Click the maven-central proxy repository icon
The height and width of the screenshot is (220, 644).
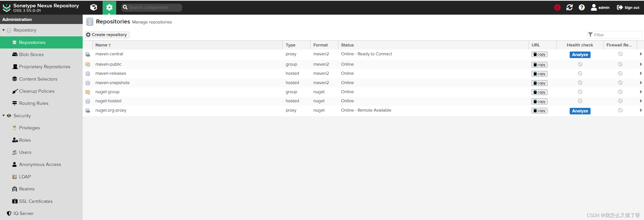coord(88,54)
